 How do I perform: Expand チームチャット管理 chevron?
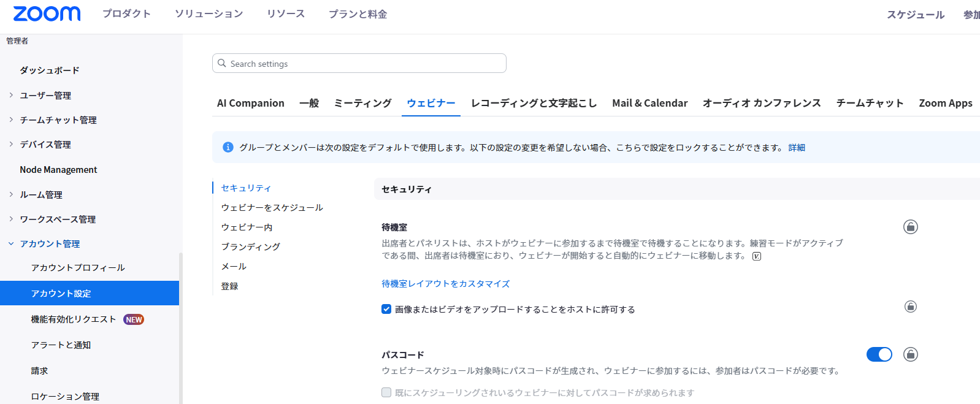click(x=11, y=120)
